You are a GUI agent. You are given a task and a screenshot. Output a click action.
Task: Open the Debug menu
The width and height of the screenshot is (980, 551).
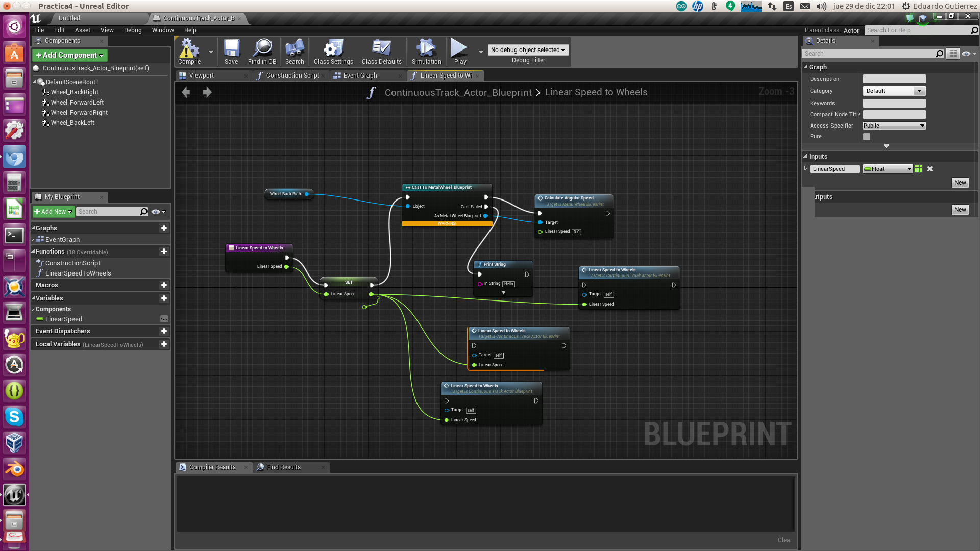(x=133, y=30)
